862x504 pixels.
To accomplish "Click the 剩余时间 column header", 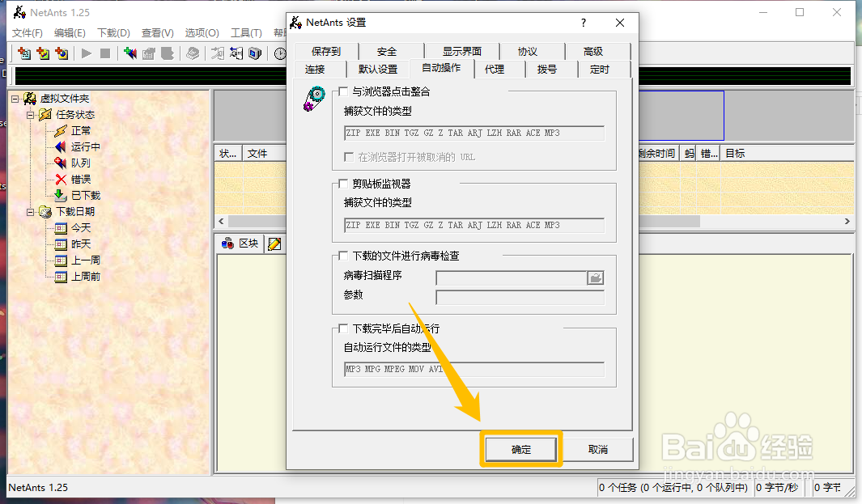I will [657, 154].
